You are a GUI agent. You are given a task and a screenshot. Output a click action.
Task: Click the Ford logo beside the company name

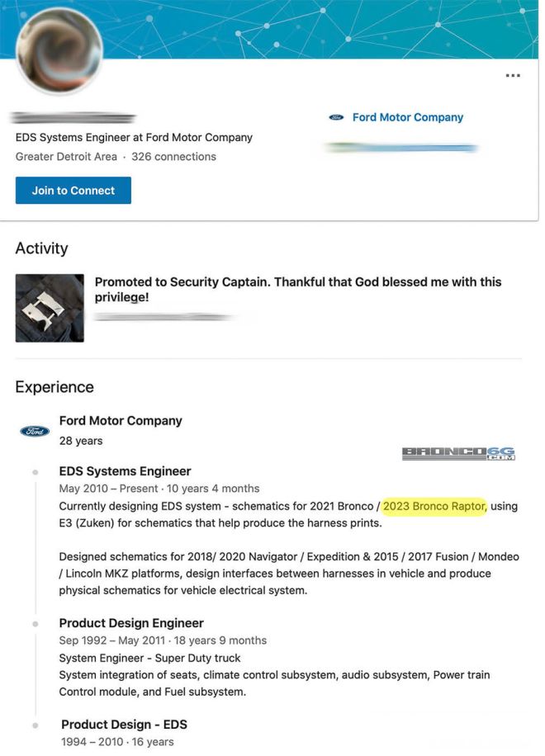[335, 117]
